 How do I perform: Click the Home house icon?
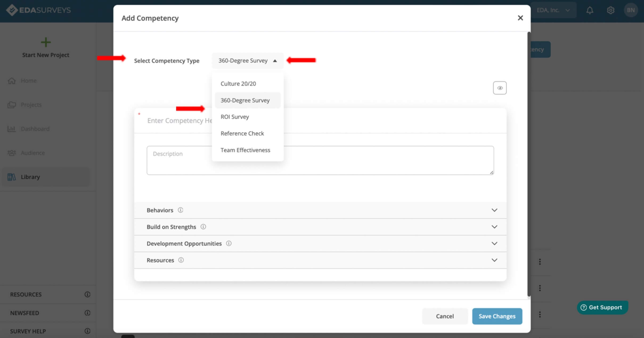11,81
